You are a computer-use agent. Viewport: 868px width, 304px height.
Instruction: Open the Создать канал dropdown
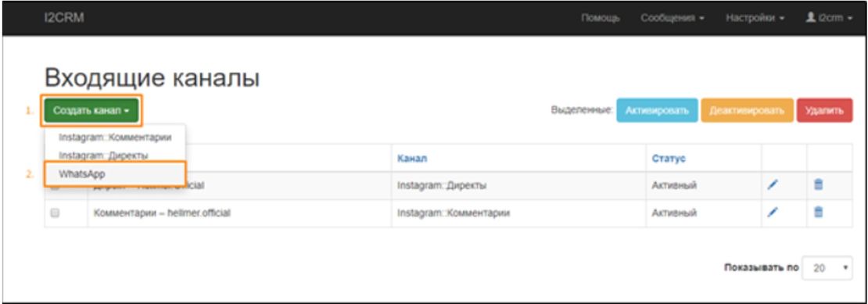(91, 110)
